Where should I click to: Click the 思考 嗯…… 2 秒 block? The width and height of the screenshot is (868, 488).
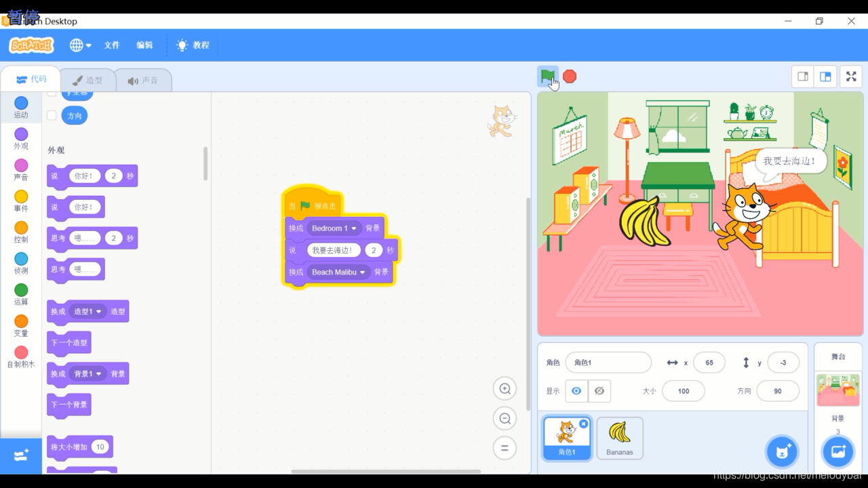[x=92, y=239]
